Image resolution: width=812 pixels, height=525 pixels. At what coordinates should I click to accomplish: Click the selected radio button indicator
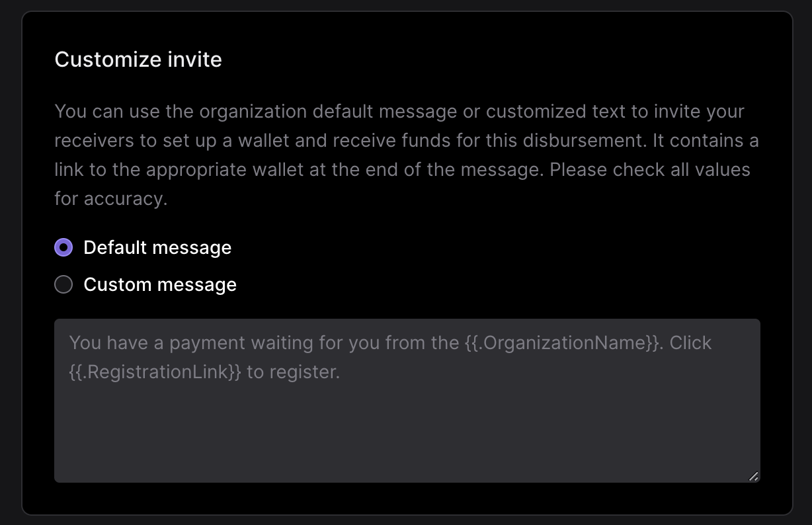[63, 247]
